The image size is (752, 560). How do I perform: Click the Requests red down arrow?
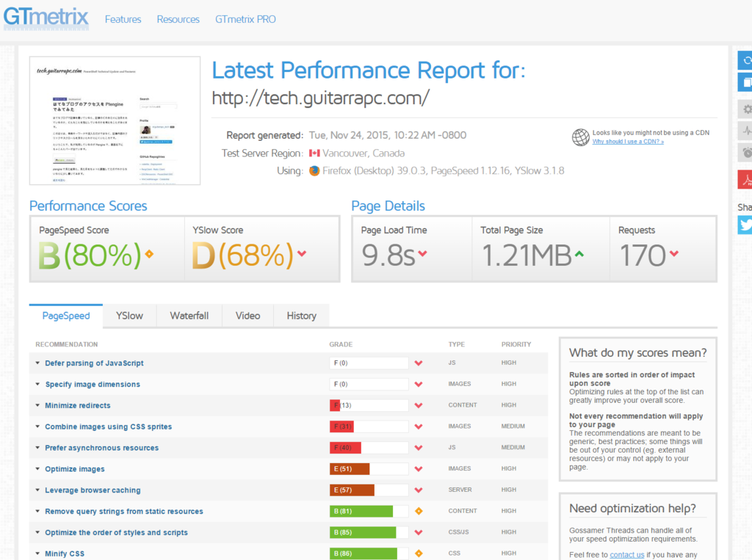674,253
